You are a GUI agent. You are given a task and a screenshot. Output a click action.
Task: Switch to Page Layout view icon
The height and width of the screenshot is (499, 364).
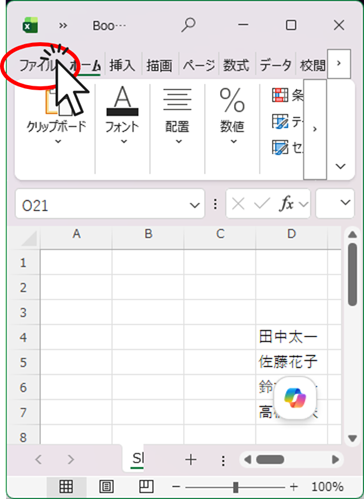tap(106, 487)
